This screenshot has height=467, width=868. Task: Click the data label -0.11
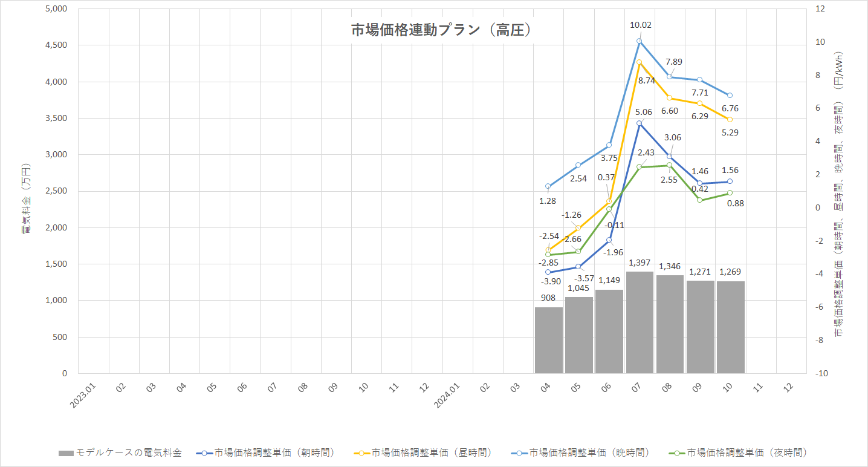614,224
